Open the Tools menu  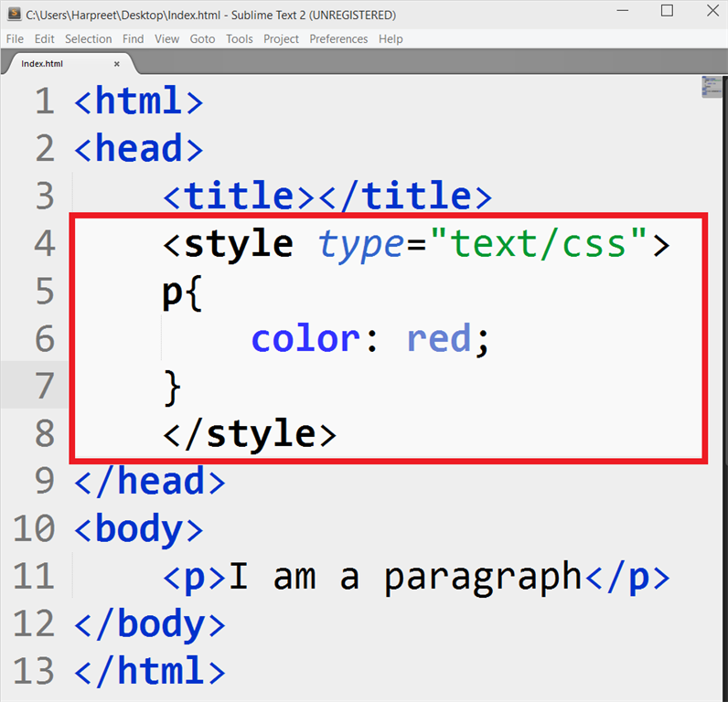[x=239, y=39]
